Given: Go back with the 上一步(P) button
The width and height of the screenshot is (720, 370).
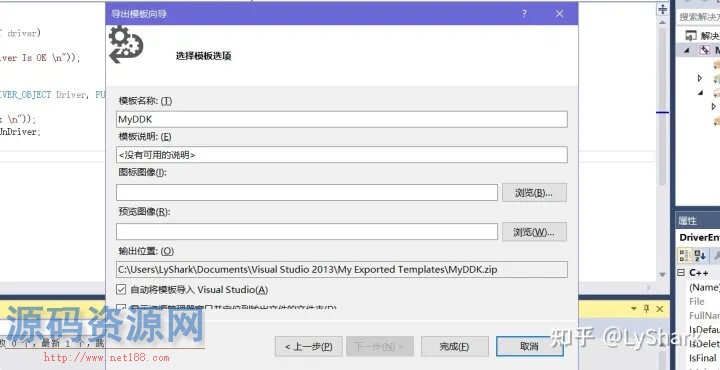Looking at the screenshot, I should [309, 346].
